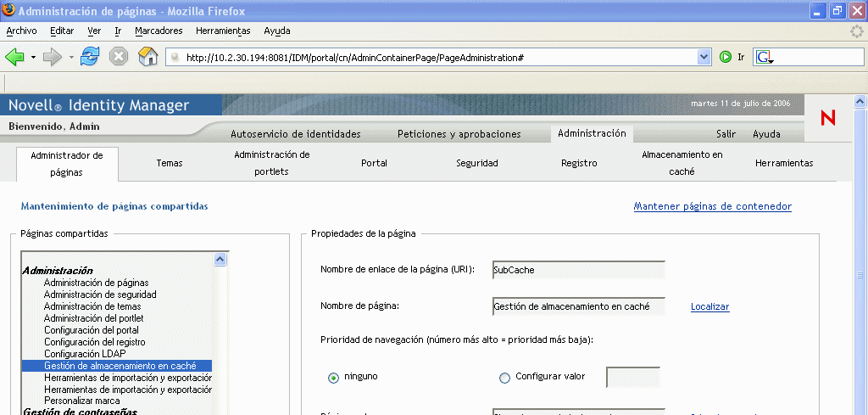Click the Forward arrow button

tap(53, 57)
